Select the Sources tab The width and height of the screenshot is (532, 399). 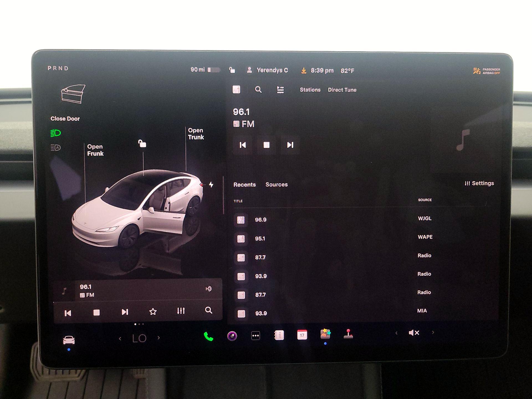[277, 185]
